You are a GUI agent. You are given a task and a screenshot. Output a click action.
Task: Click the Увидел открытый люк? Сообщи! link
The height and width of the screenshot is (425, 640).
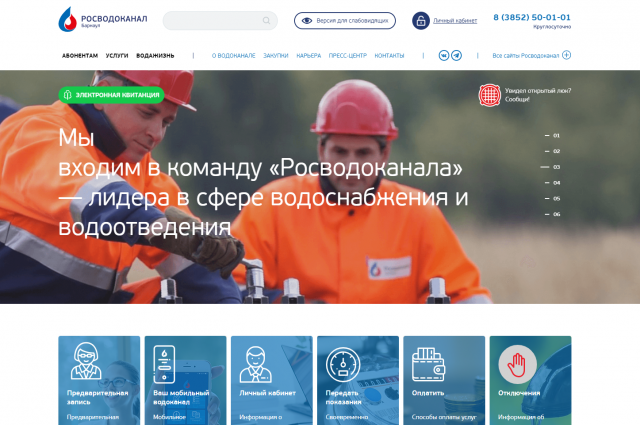538,95
